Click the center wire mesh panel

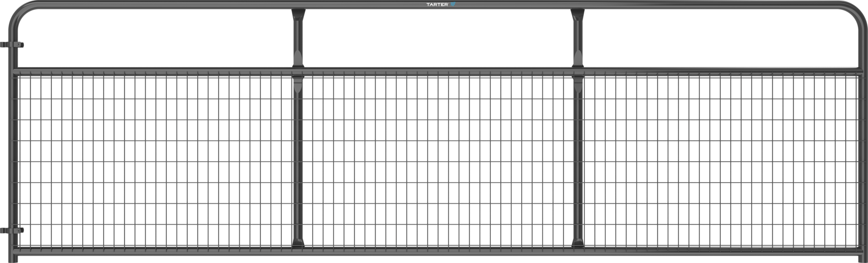coord(437,161)
